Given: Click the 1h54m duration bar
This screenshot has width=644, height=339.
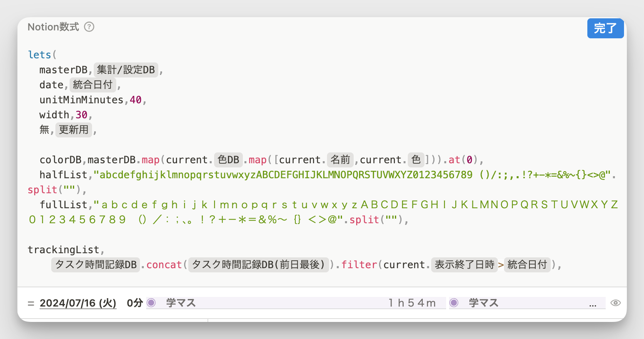Looking at the screenshot, I should pos(296,303).
